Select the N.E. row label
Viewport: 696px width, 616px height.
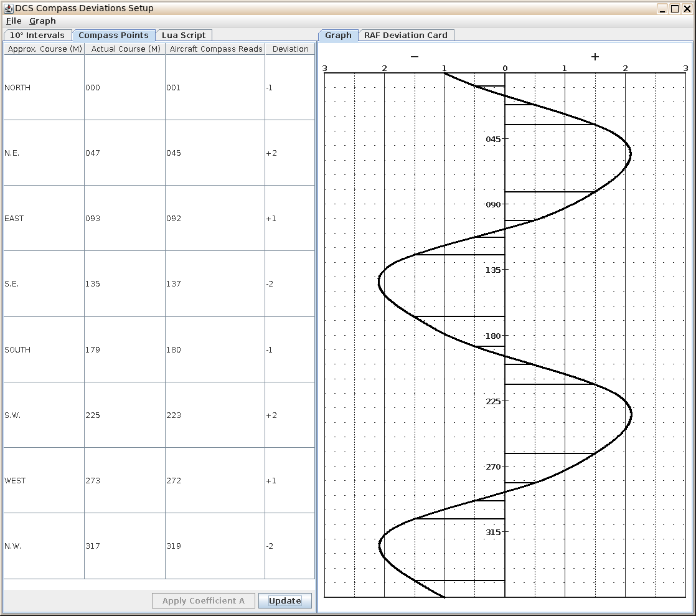coord(12,153)
